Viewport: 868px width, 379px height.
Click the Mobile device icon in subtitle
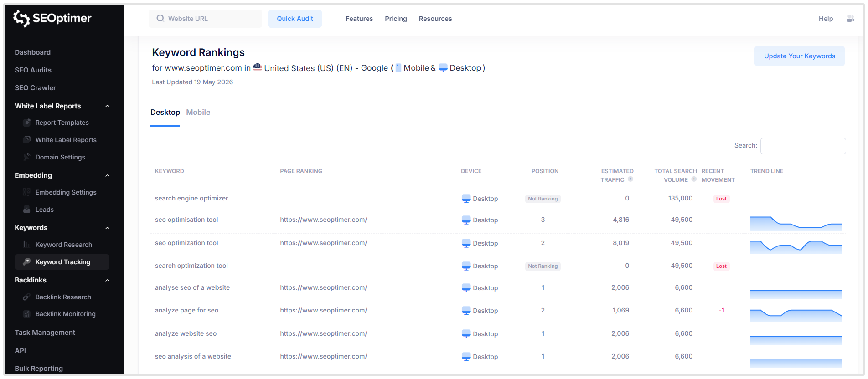click(398, 68)
